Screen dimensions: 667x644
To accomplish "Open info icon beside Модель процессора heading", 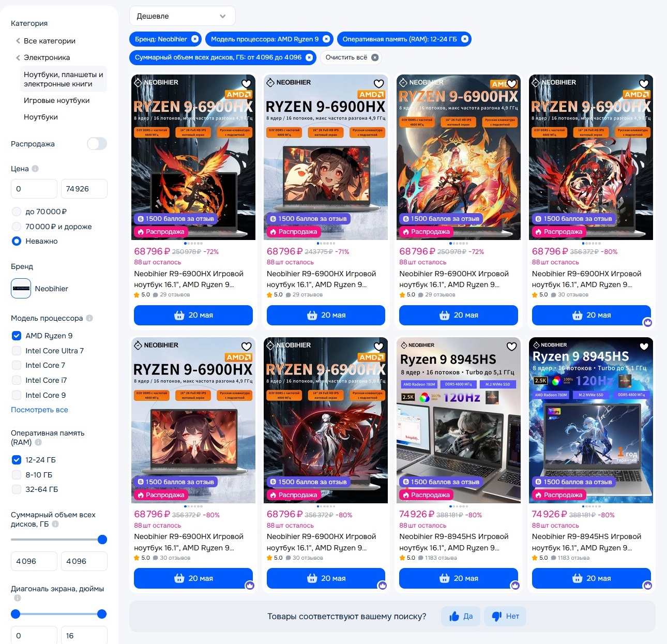I will click(89, 318).
